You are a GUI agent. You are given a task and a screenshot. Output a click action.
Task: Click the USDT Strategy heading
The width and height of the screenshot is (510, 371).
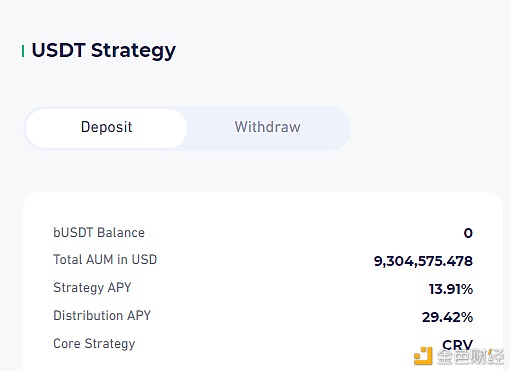[x=104, y=51]
